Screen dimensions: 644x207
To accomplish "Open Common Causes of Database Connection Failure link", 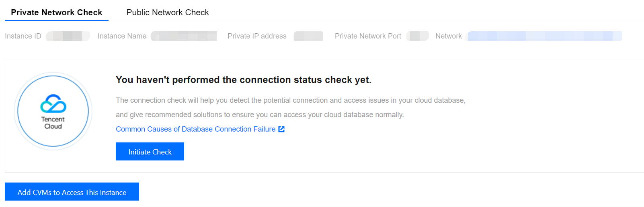I will [x=195, y=129].
